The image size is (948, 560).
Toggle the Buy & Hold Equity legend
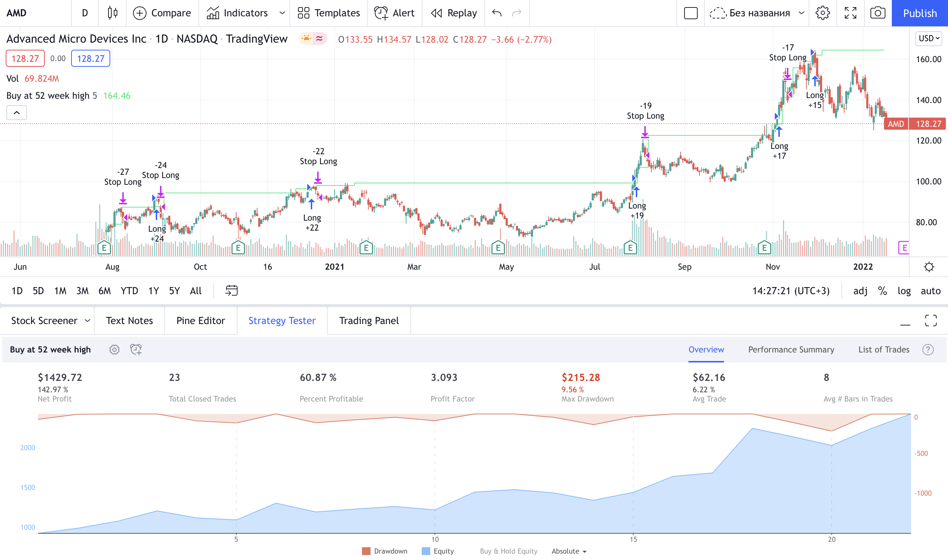(x=508, y=551)
